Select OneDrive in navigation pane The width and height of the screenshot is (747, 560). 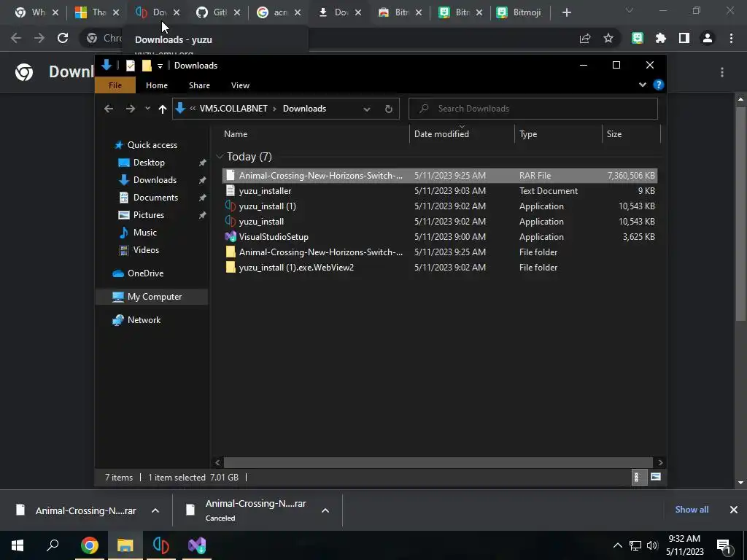(x=145, y=273)
